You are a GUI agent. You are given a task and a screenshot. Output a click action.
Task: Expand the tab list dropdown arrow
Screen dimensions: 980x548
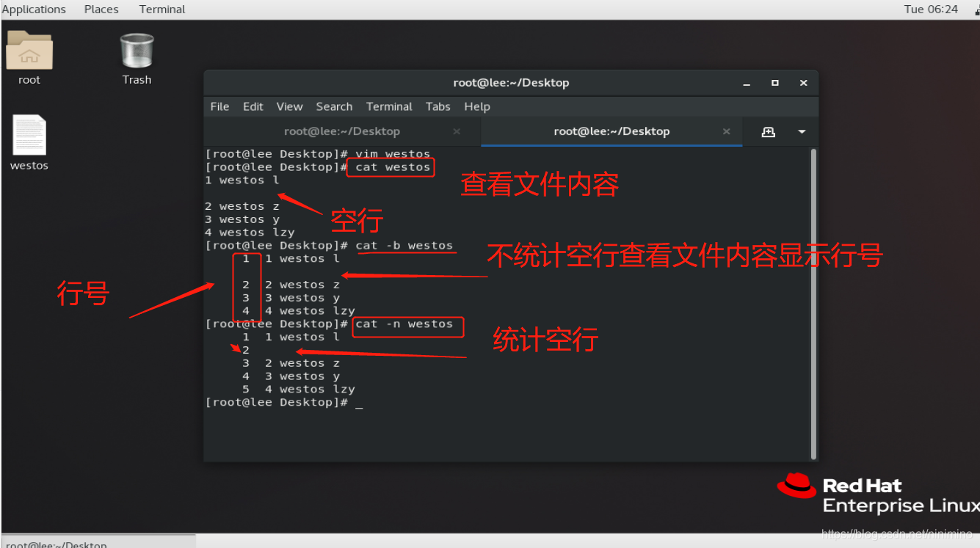[802, 131]
